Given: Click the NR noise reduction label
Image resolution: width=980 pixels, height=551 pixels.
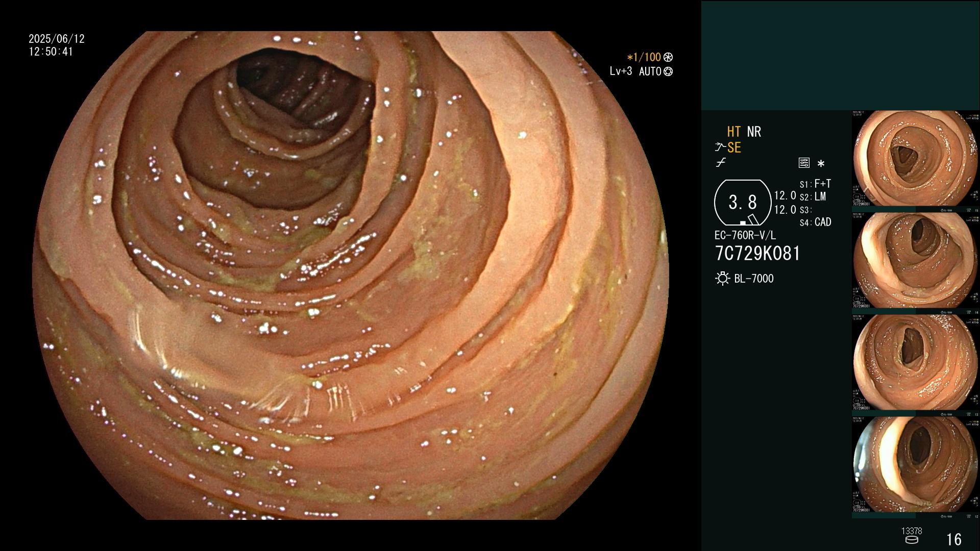Looking at the screenshot, I should click(754, 132).
